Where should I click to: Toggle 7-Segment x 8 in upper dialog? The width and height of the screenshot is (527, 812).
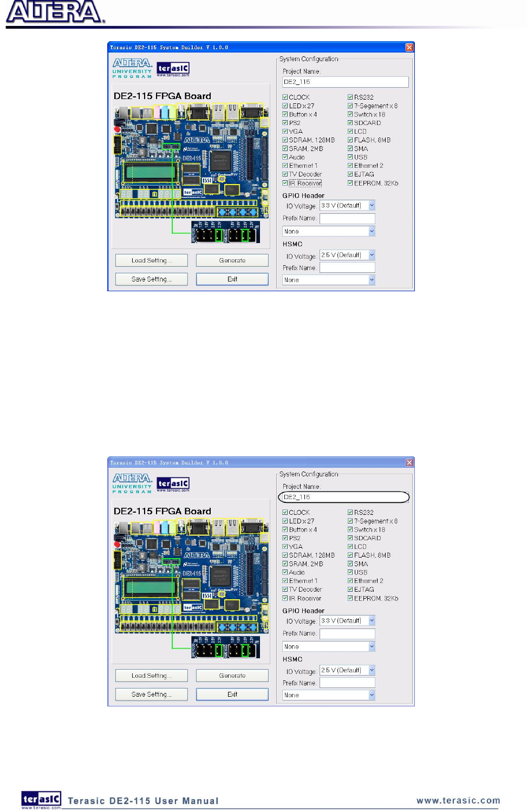pyautogui.click(x=350, y=106)
